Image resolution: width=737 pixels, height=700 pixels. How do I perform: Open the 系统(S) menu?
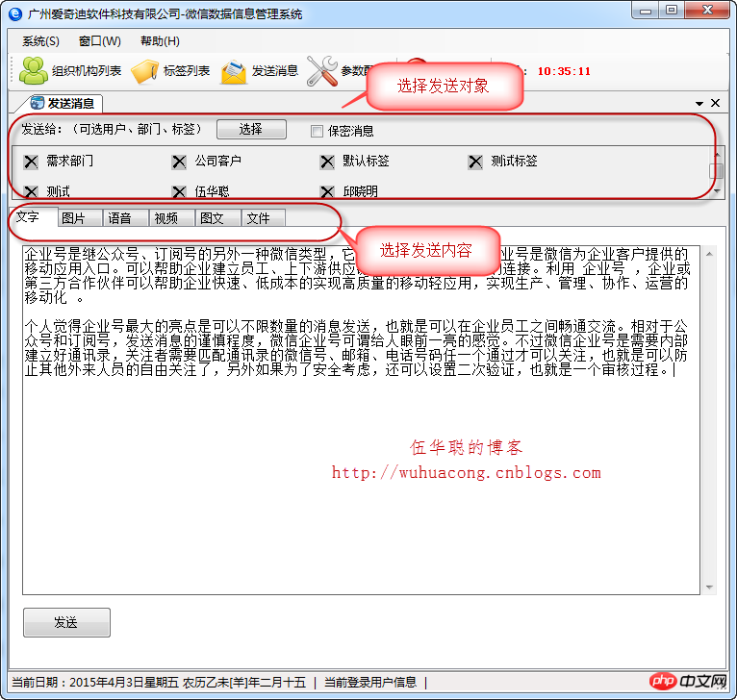click(x=41, y=41)
